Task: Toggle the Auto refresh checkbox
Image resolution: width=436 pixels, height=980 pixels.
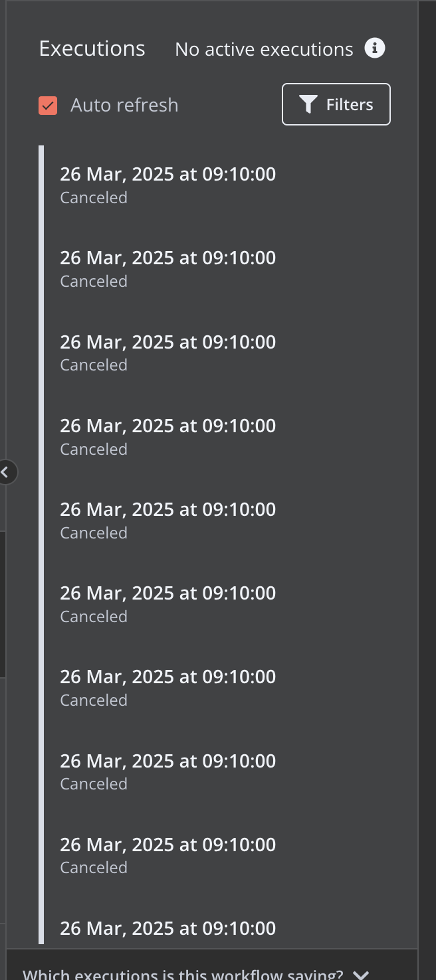Action: click(48, 105)
